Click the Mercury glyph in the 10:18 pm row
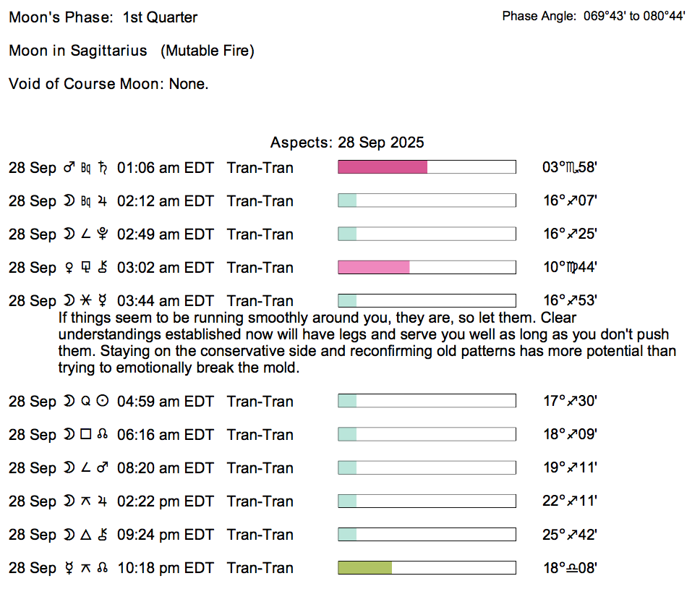Screen dimensions: 700x589 pos(70,568)
